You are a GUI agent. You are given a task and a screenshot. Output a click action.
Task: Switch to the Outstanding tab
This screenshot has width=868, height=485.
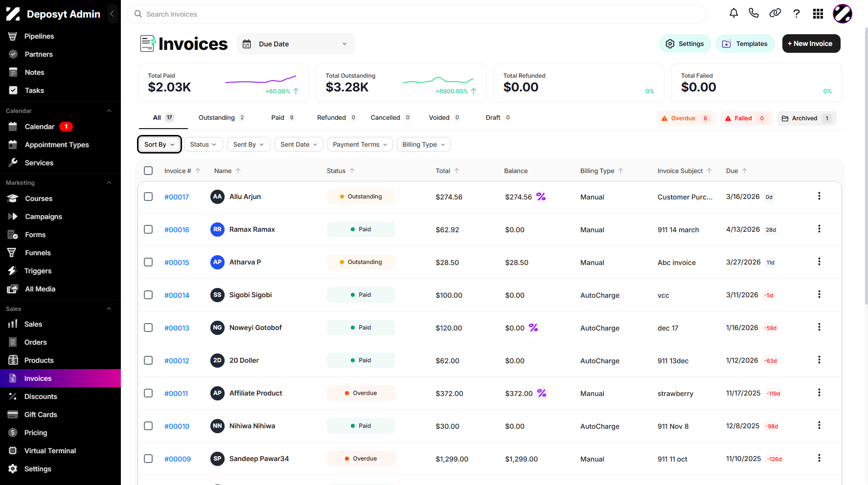click(222, 117)
